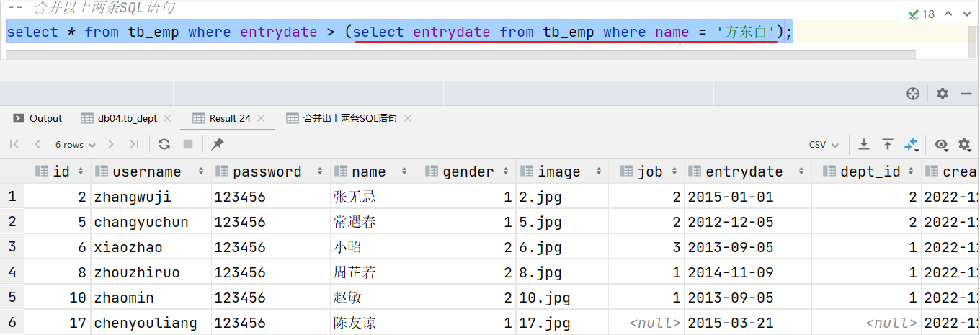
Task: Switch to the Output tab
Action: (38, 118)
